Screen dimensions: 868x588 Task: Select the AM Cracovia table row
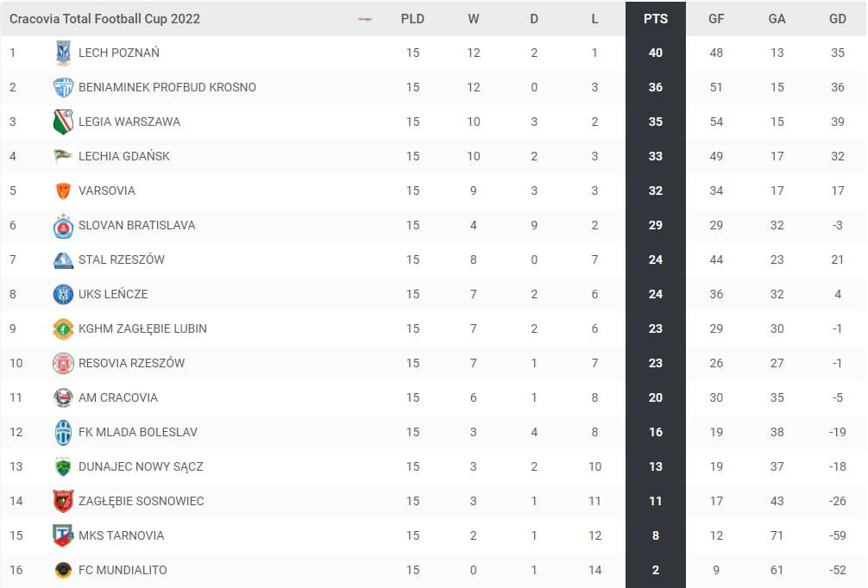(433, 397)
